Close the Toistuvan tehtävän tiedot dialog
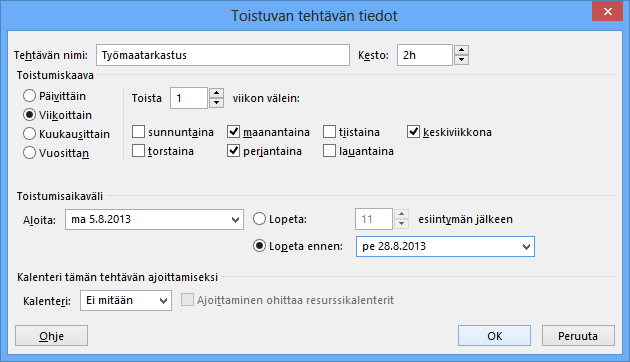 608,11
